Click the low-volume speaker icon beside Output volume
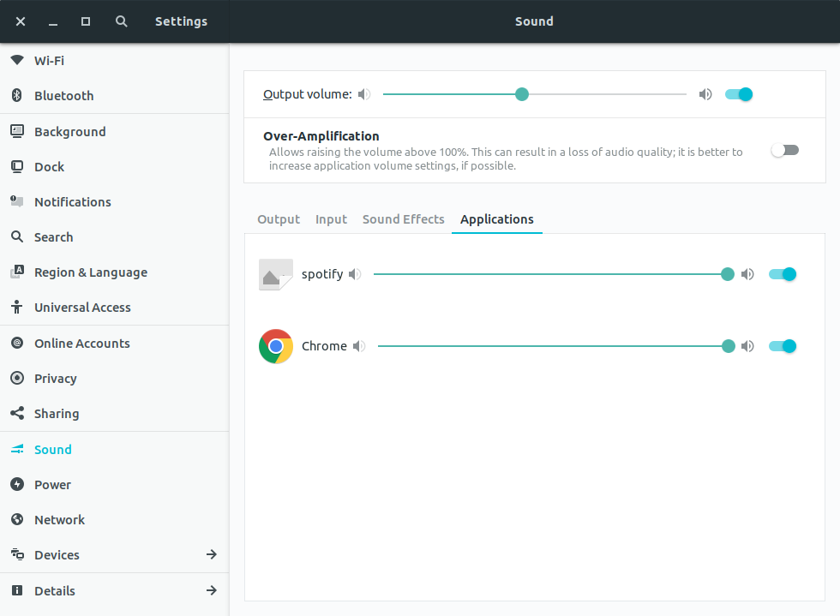The image size is (840, 616). pos(364,94)
